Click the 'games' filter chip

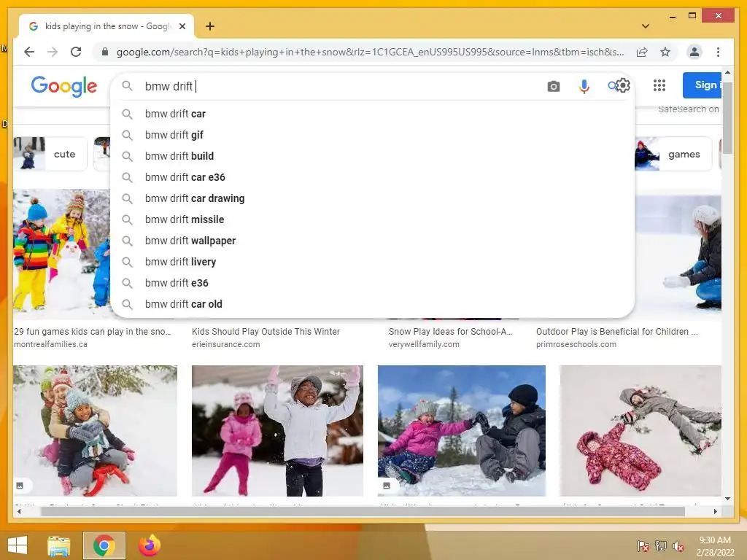673,154
